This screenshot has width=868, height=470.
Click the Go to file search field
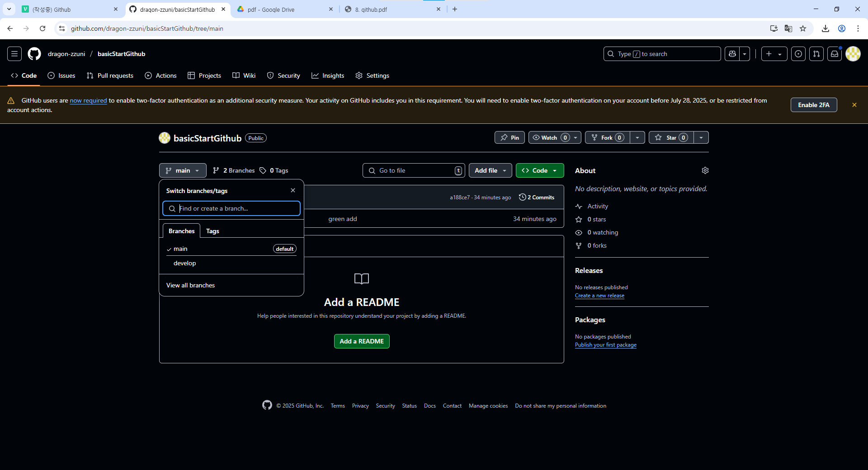point(414,170)
